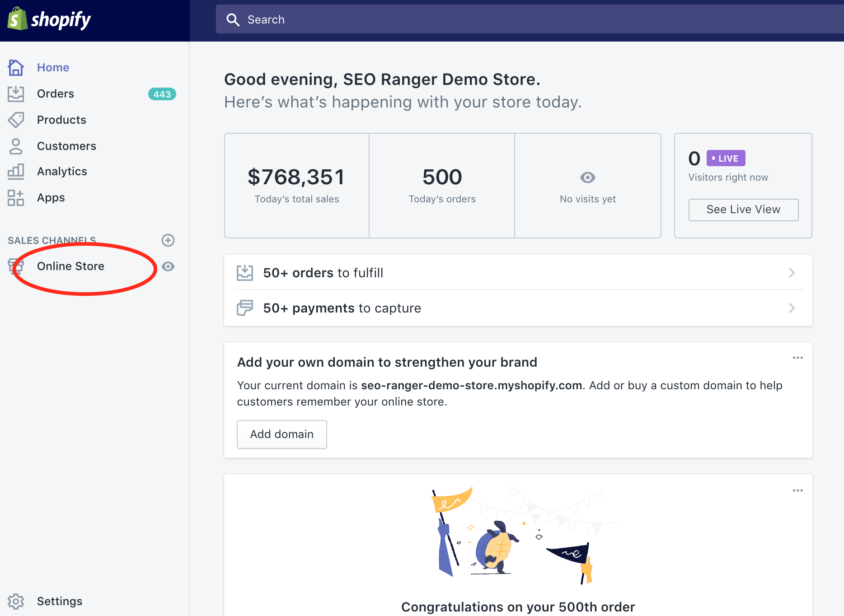Expand payments to capture chevron
844x616 pixels.
792,308
